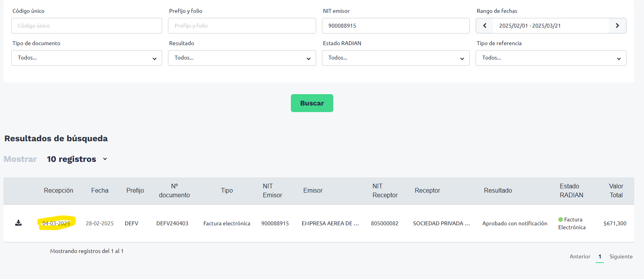Viewport: 644px width, 279px height.
Task: Click the NIT emisor field with 900088915
Action: tap(395, 26)
